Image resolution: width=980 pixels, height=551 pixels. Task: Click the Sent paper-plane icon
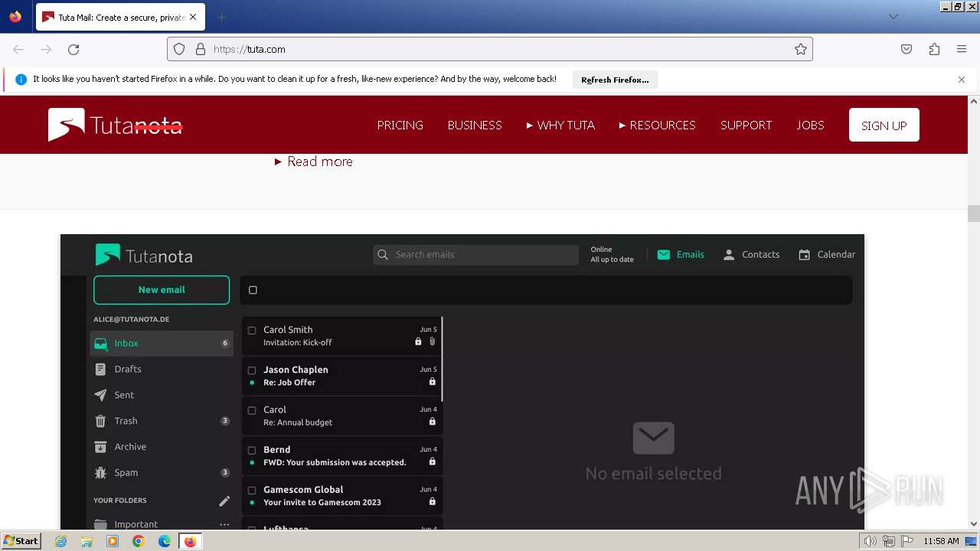(100, 395)
